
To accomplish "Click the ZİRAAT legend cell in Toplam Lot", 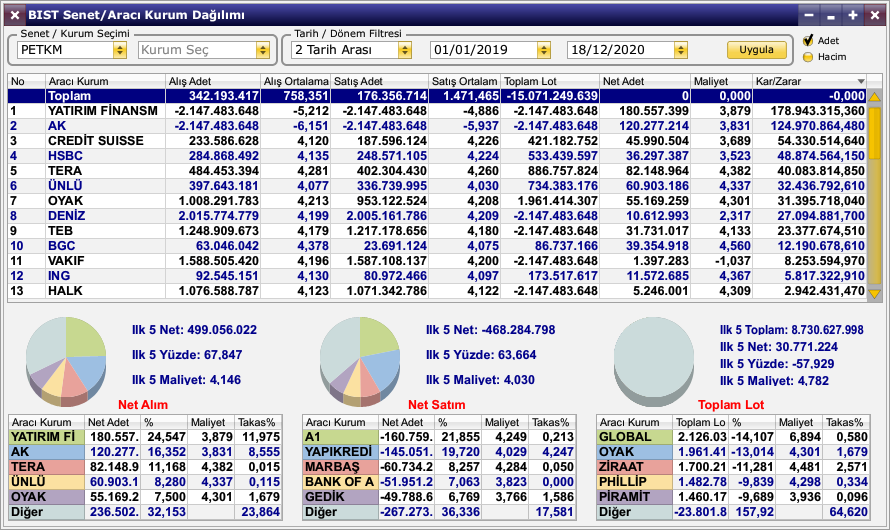I will coord(635,467).
